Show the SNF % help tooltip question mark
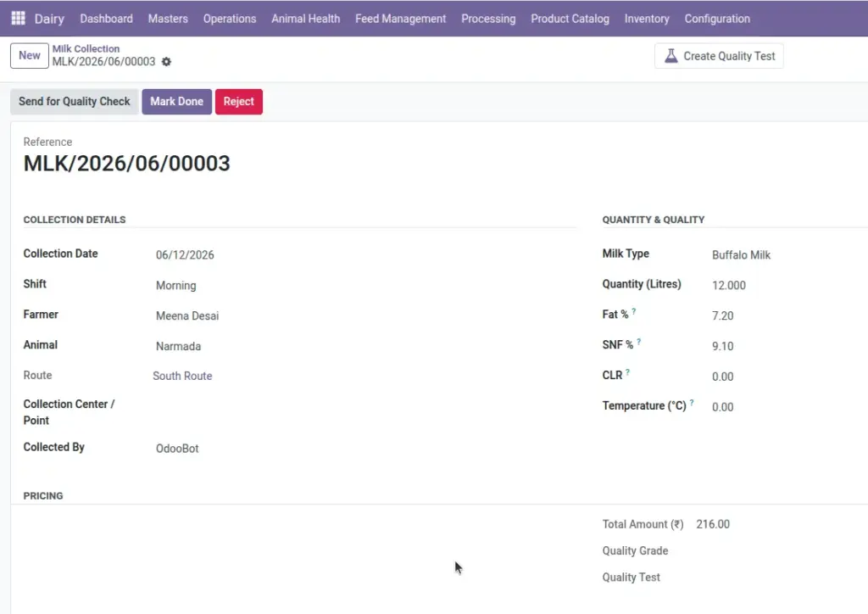 tap(639, 342)
